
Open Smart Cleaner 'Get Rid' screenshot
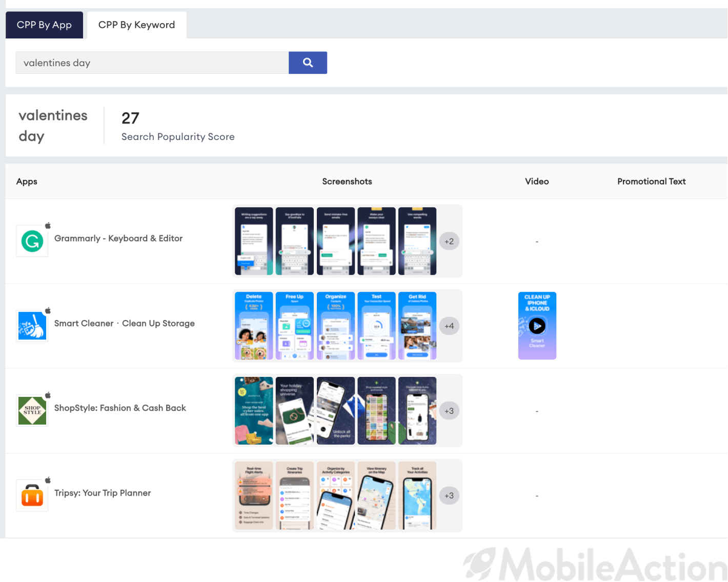pyautogui.click(x=417, y=326)
